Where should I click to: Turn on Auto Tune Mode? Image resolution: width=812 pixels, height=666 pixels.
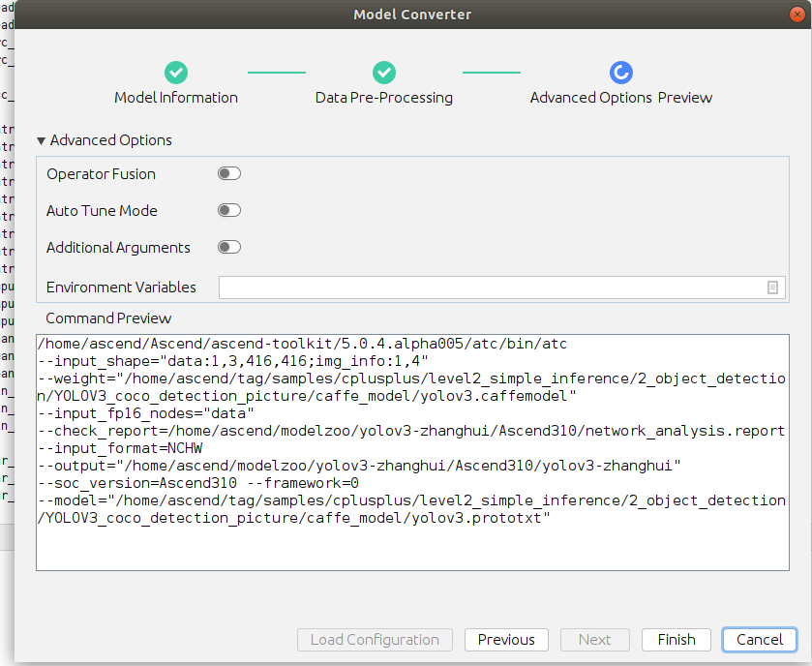click(229, 211)
